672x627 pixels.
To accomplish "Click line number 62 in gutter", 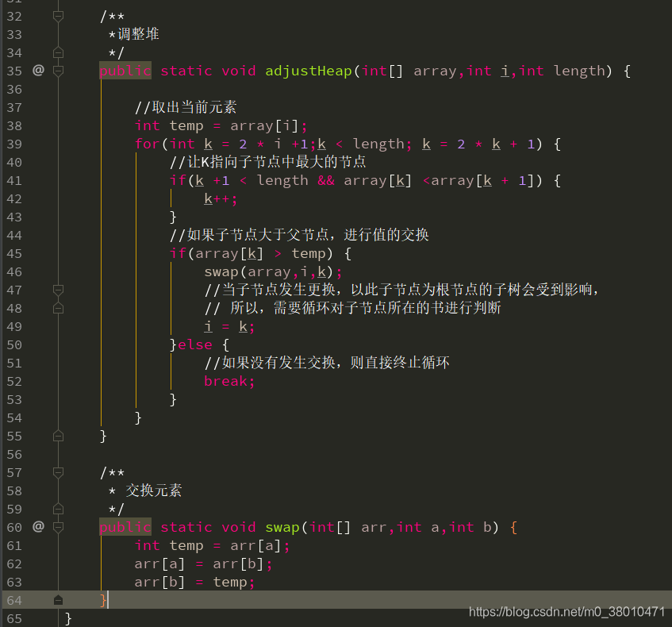I will pyautogui.click(x=14, y=564).
